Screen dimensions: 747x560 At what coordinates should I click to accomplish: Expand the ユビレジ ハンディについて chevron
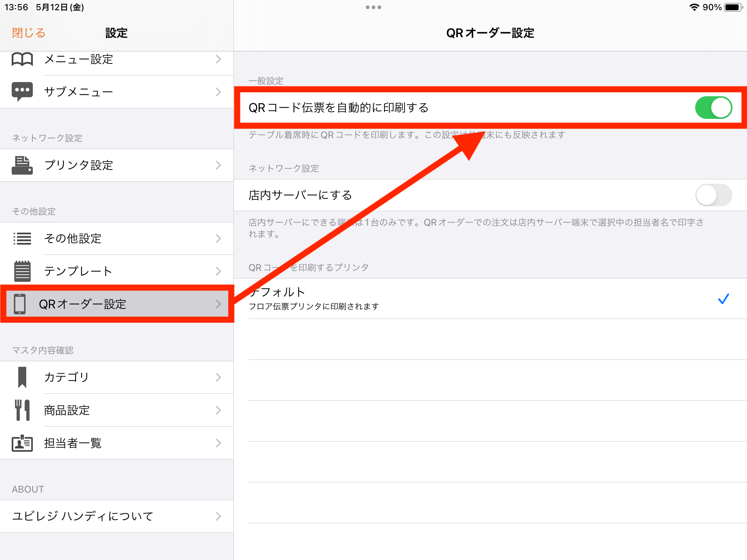pyautogui.click(x=218, y=516)
